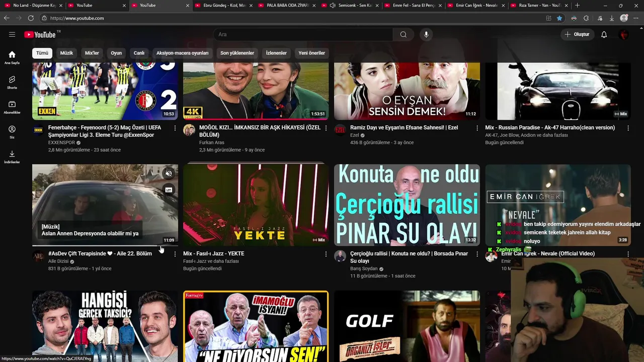Open the Çerçioğlu rallisi video title

[409, 257]
